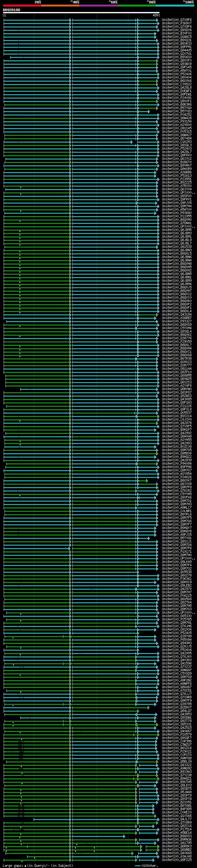The image size is (197, 868).
Task: Select the UniRef100_C0P3M6 label
Action: point(177,741)
